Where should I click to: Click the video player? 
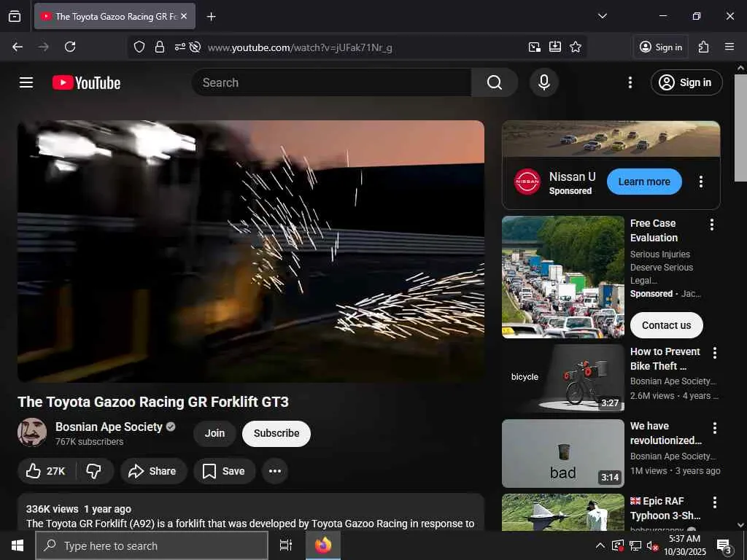[x=251, y=251]
